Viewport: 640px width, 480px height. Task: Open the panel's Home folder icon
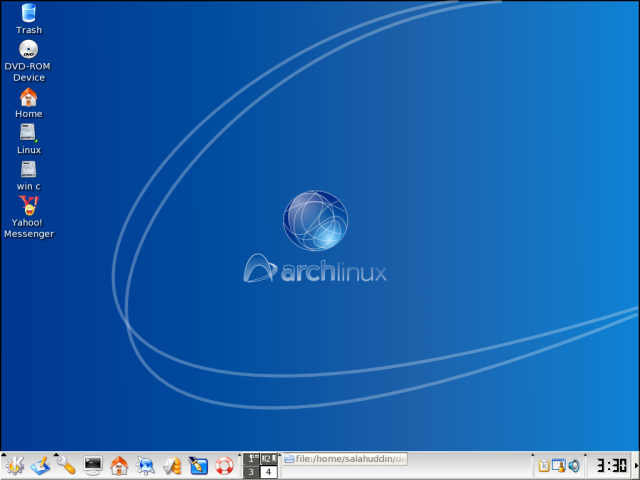coord(119,466)
